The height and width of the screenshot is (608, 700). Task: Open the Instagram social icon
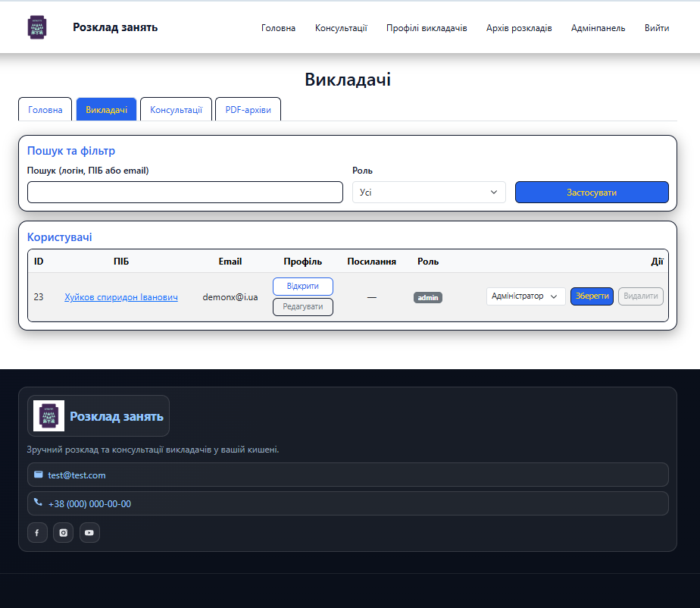pos(64,533)
